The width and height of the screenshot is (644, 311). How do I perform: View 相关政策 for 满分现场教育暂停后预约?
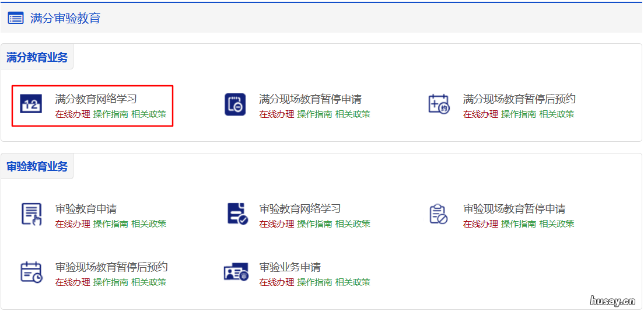pos(557,114)
